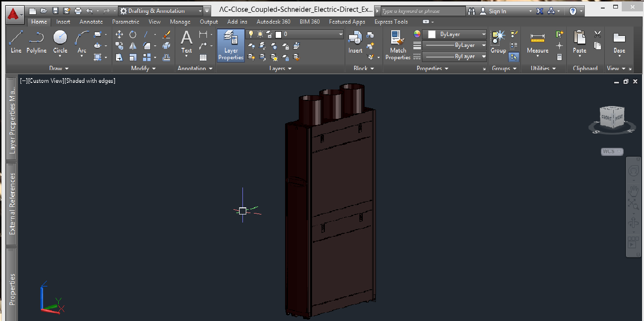Save the drawing from Quick Access toolbar

click(55, 10)
